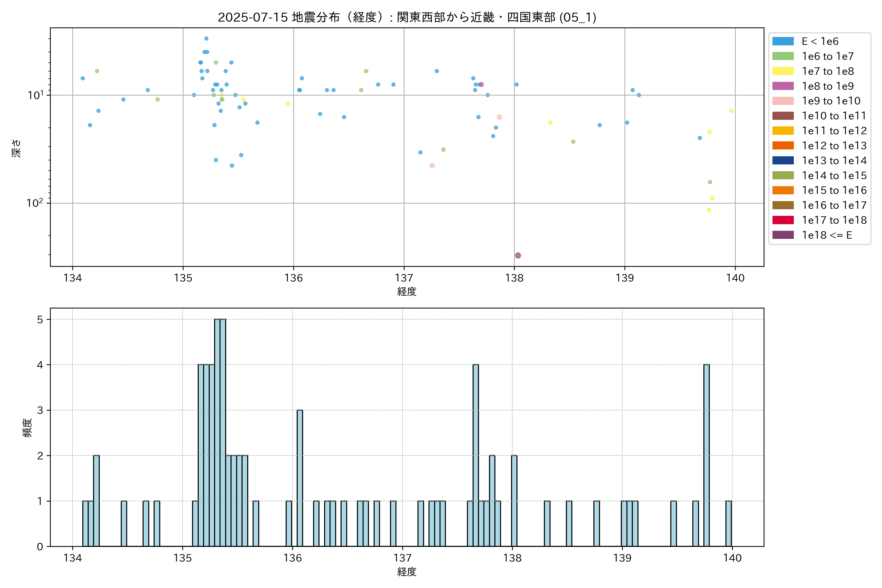
Task: Click the pink scatter point near longitude 137.25
Action: (x=432, y=166)
